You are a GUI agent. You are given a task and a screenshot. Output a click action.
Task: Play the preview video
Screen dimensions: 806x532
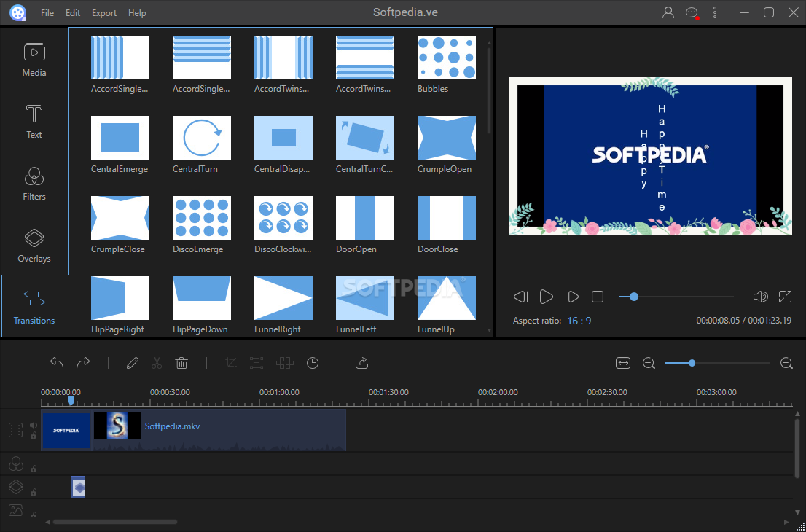[546, 297]
